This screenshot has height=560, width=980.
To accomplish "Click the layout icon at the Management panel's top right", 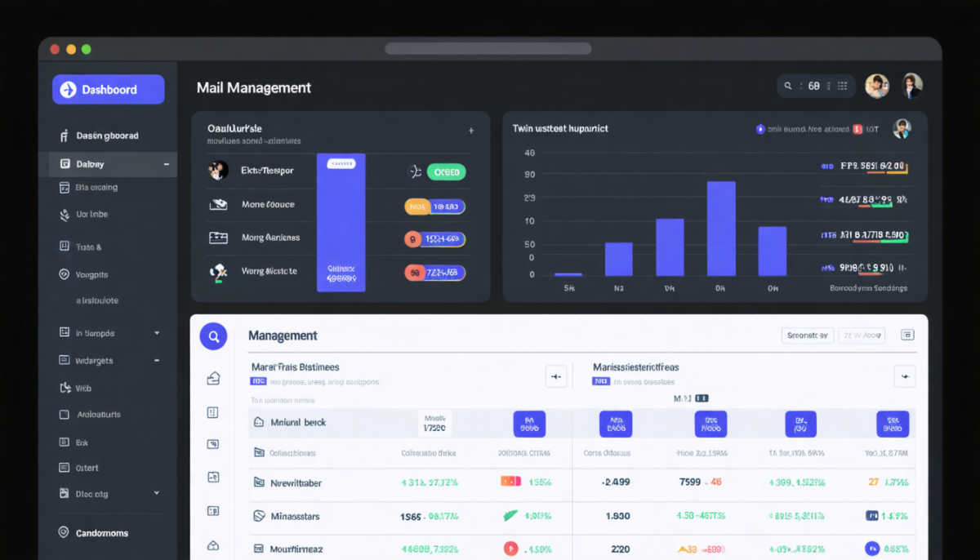I will tap(907, 335).
